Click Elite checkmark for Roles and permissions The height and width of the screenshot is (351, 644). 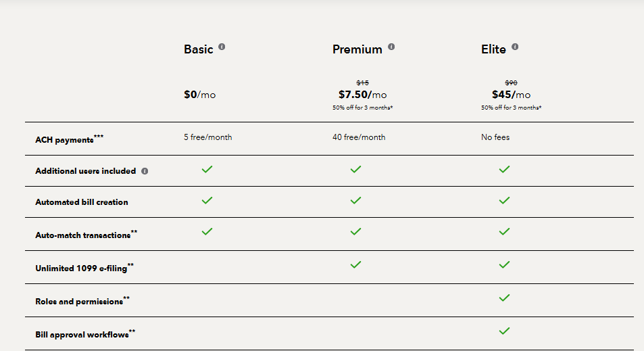click(504, 298)
